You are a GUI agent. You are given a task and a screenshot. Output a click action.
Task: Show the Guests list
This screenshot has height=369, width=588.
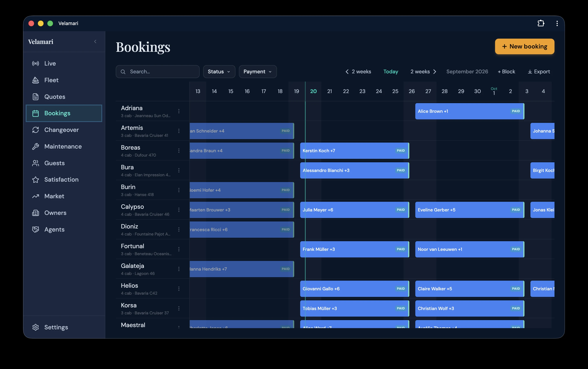[x=64, y=163]
